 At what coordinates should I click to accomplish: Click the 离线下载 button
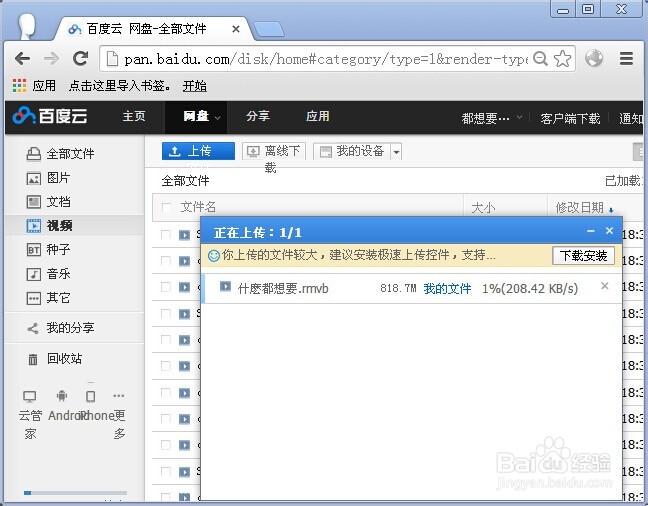tap(274, 151)
